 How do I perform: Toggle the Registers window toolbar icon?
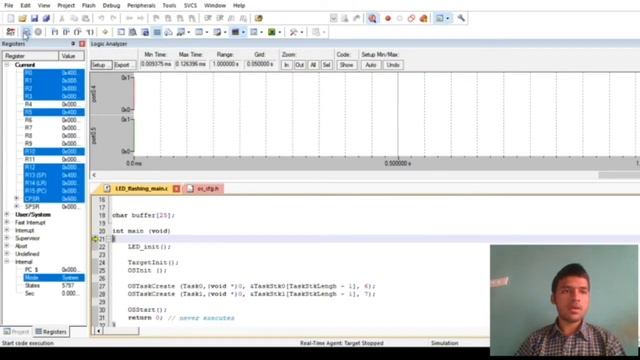[x=157, y=32]
